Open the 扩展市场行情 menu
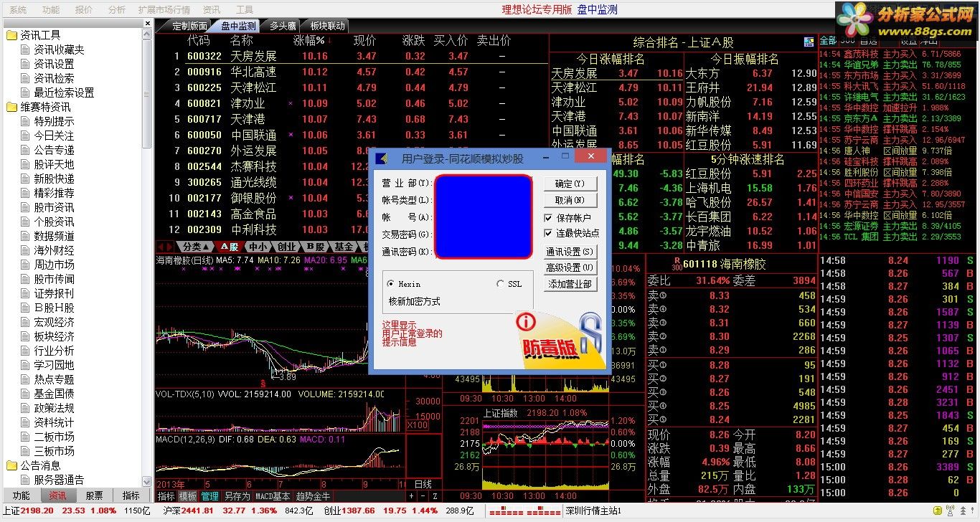Viewport: 980px width, 522px height. coord(164,9)
